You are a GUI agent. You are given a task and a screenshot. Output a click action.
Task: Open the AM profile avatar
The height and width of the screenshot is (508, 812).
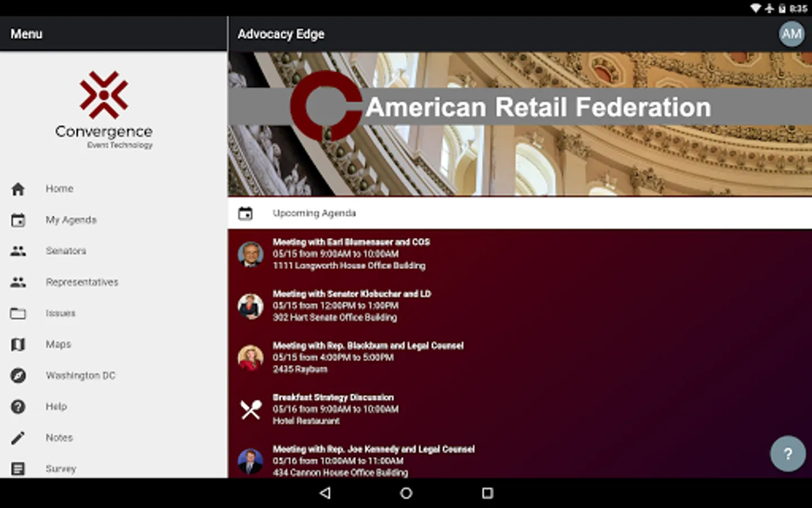click(x=791, y=34)
